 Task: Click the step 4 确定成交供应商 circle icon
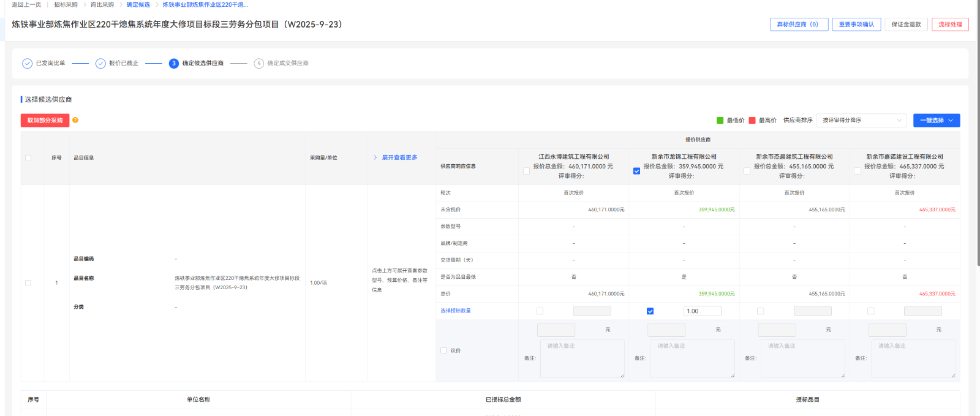pos(259,63)
